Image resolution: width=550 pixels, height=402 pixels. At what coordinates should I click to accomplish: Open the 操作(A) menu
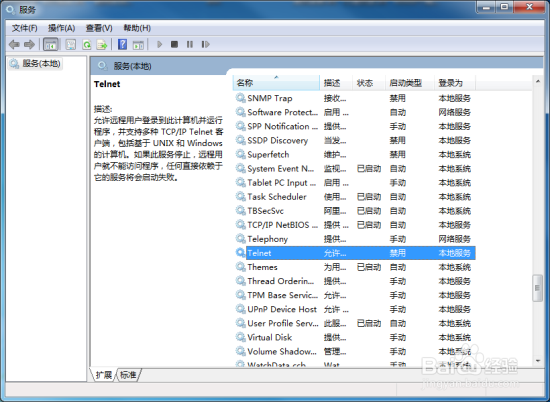click(61, 28)
